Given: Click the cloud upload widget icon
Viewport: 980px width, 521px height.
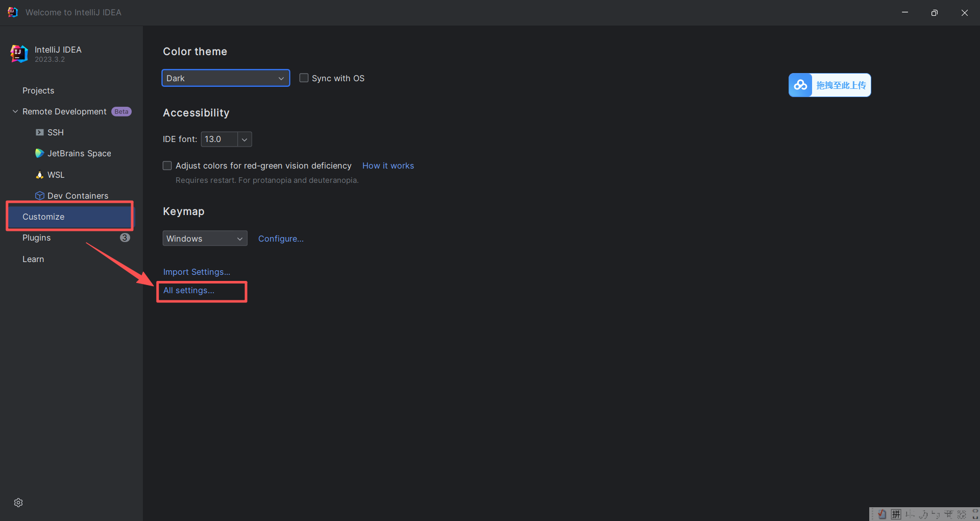Looking at the screenshot, I should click(800, 85).
